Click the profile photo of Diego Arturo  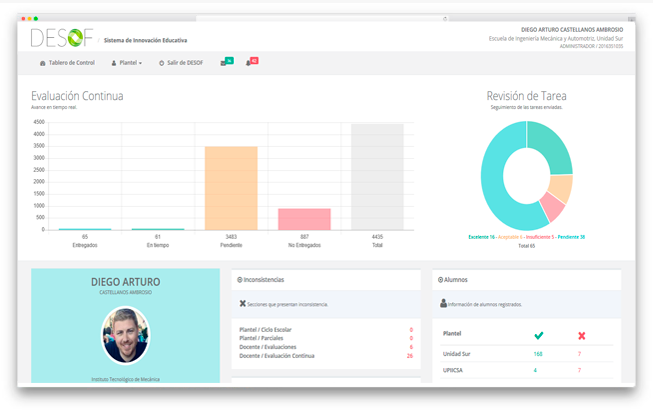[125, 336]
